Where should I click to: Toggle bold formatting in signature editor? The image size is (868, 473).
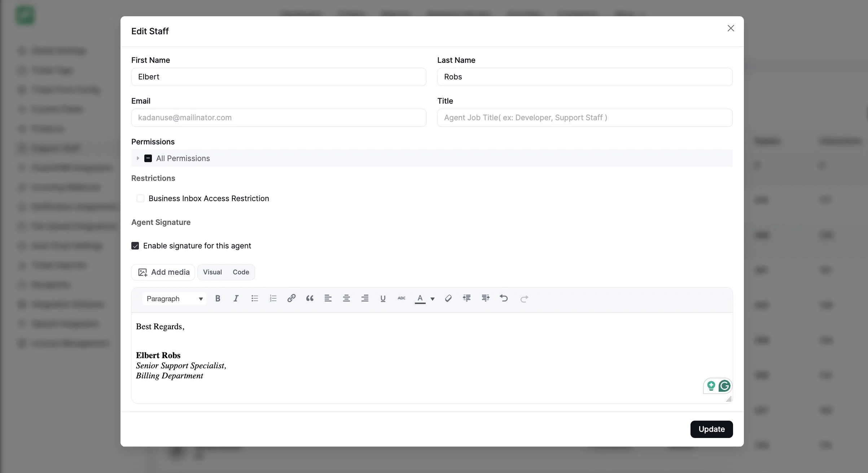click(x=218, y=299)
